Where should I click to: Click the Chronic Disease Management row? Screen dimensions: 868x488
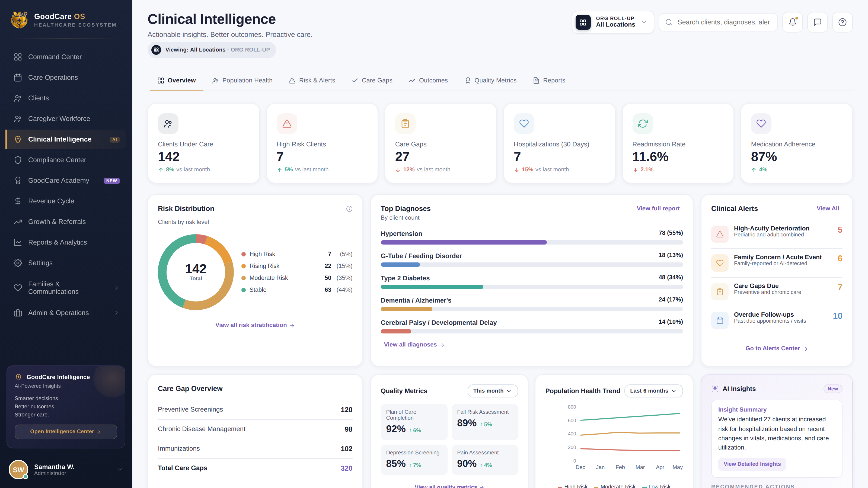click(x=255, y=429)
